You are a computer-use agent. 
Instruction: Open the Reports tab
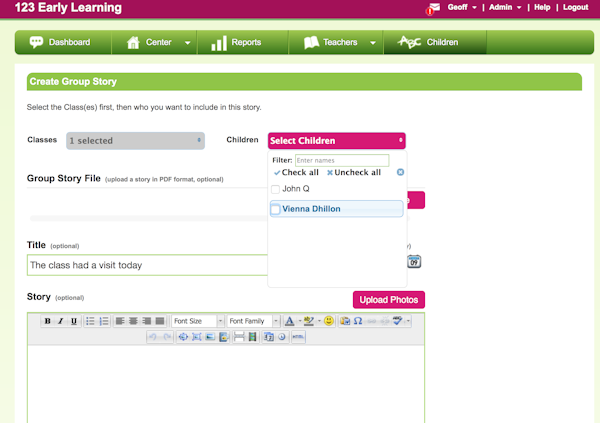pos(235,43)
